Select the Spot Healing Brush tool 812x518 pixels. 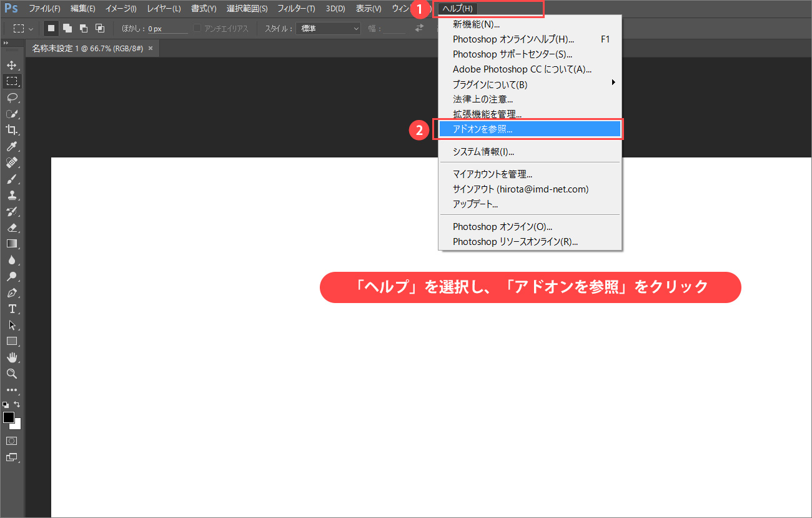(12, 162)
